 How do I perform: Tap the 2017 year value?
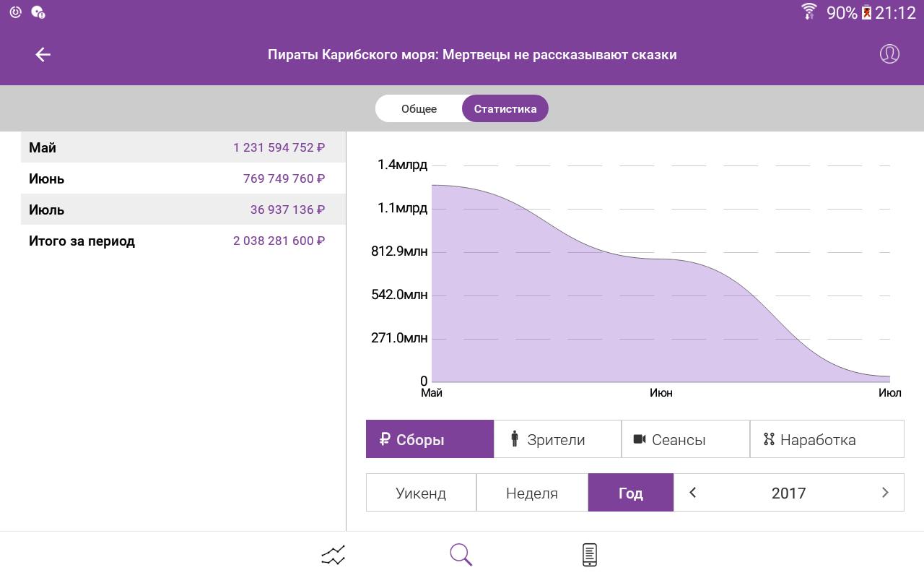coord(788,493)
